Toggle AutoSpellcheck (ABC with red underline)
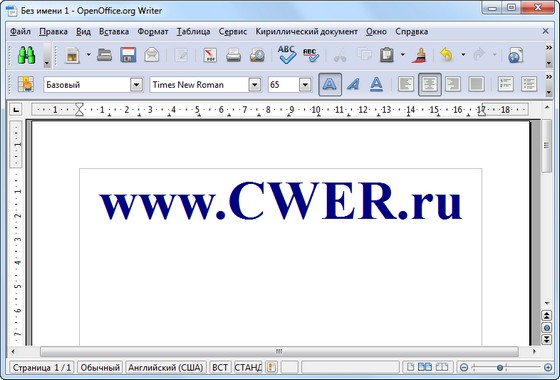 (311, 55)
